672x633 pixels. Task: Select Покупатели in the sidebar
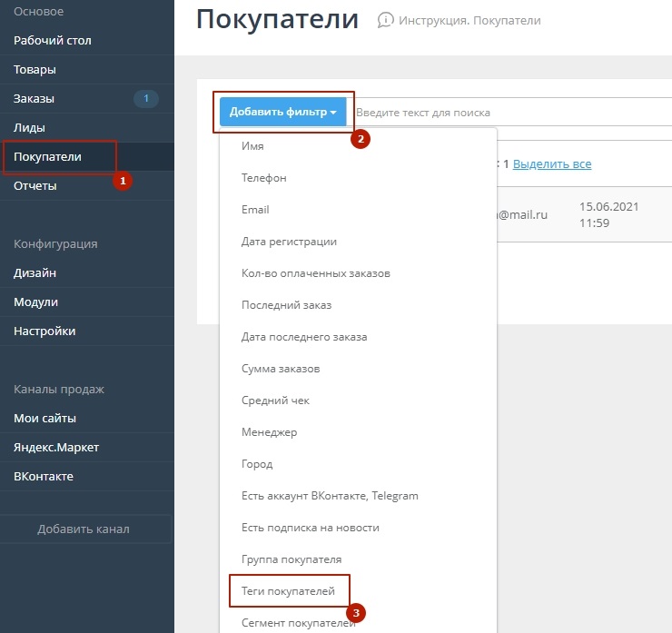47,156
